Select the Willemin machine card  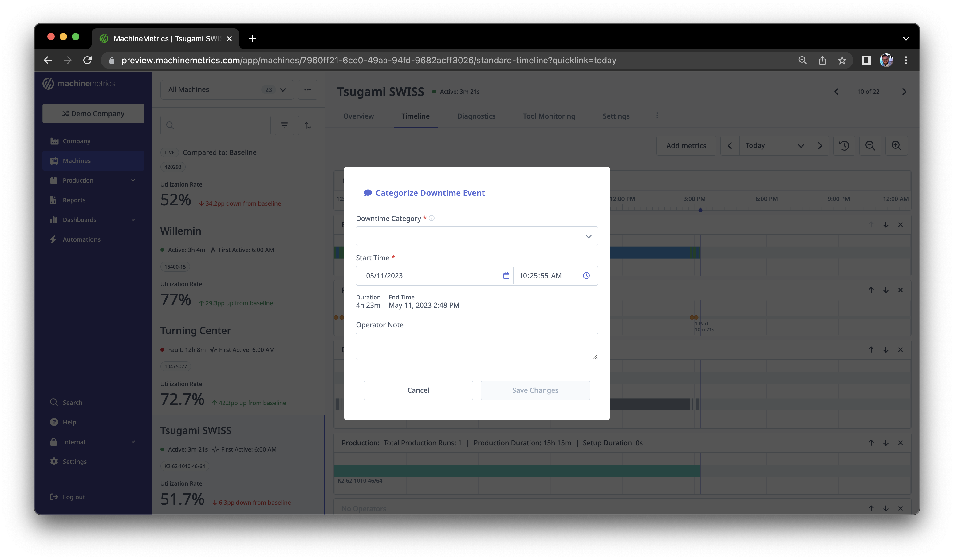(x=238, y=266)
